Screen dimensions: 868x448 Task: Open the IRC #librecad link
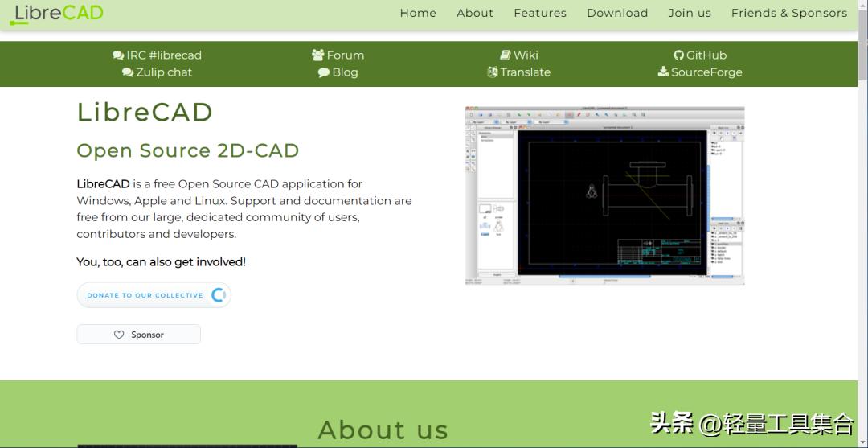(x=164, y=55)
